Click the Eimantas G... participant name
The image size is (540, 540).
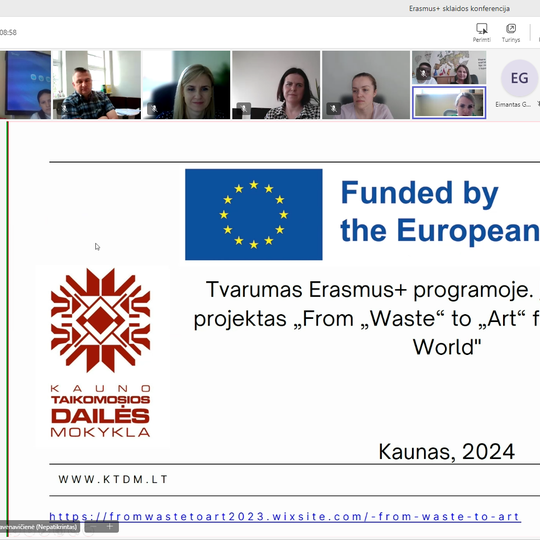pyautogui.click(x=513, y=104)
